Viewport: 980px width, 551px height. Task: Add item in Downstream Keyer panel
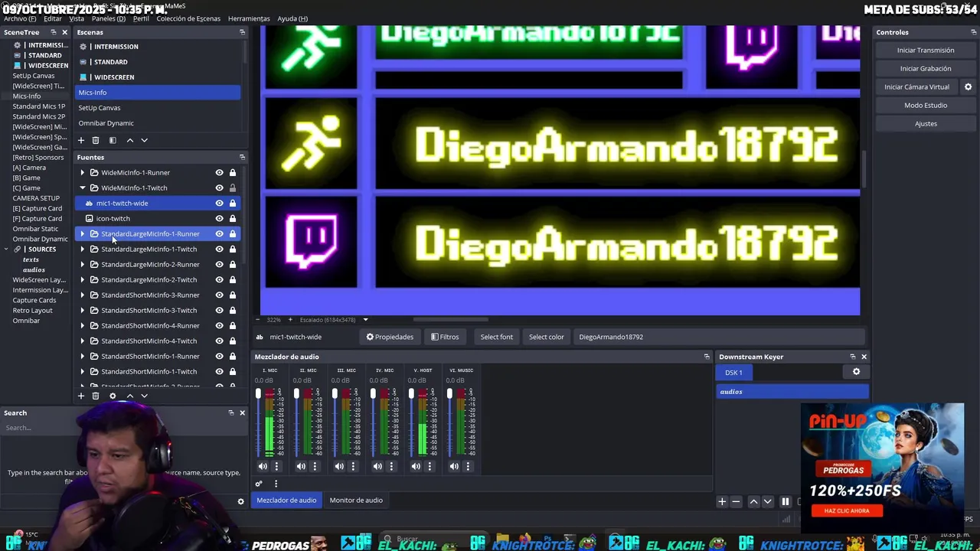tap(721, 502)
